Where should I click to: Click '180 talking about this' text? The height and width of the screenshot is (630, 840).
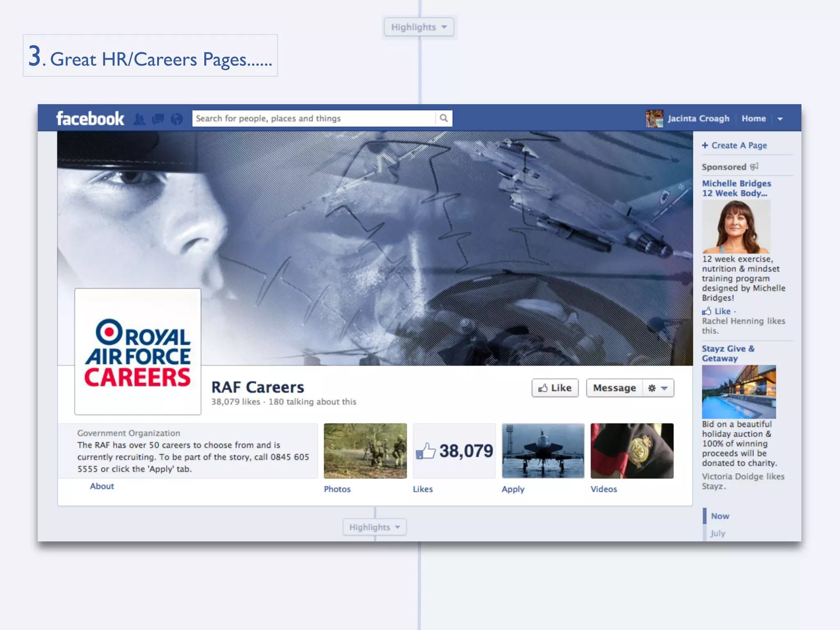coord(312,402)
